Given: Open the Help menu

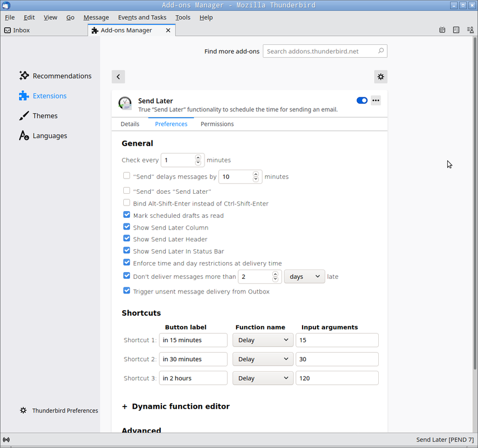Looking at the screenshot, I should (x=206, y=17).
